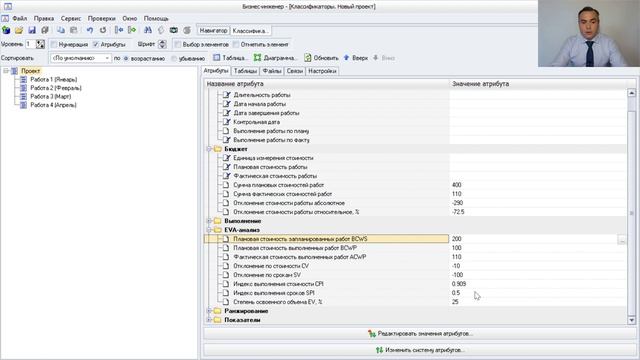Select the возрастанию radio button
The width and height of the screenshot is (640, 360).
pyautogui.click(x=126, y=58)
